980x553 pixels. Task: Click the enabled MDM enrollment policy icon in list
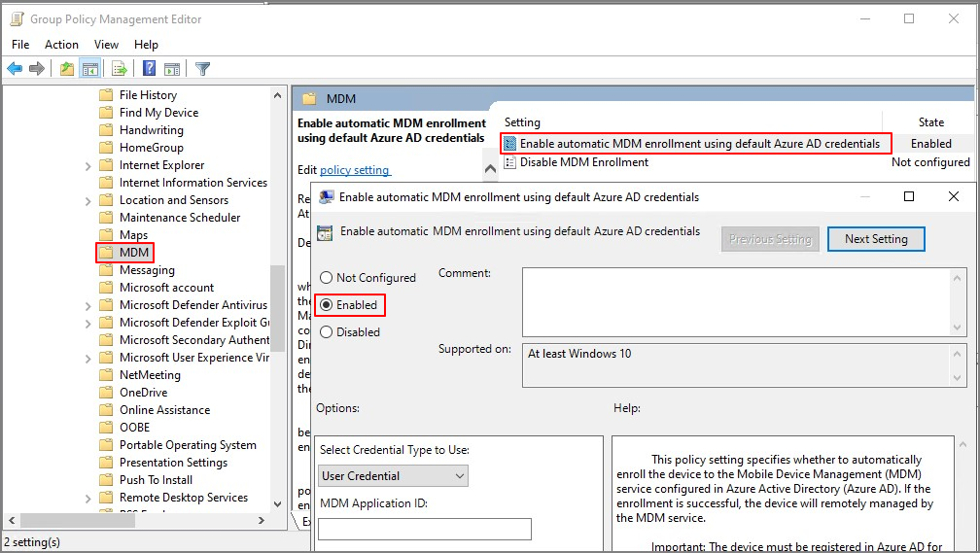[510, 144]
